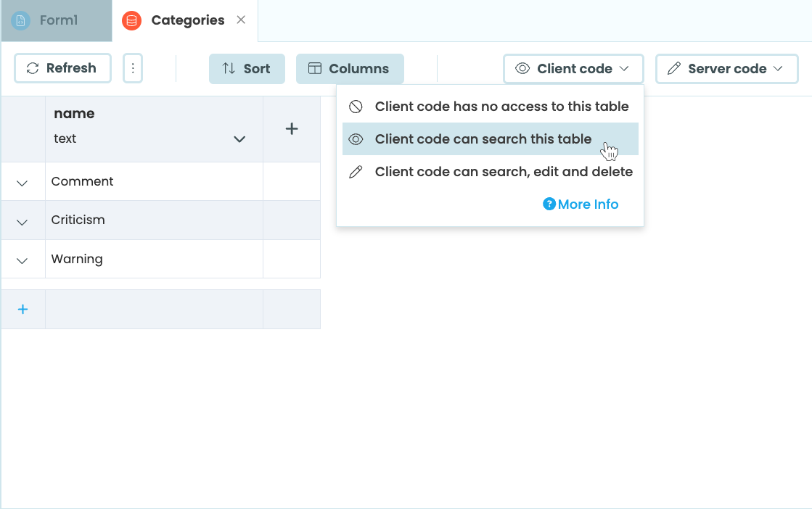Switch to the Form1 tab
The height and width of the screenshot is (509, 812).
pos(54,20)
